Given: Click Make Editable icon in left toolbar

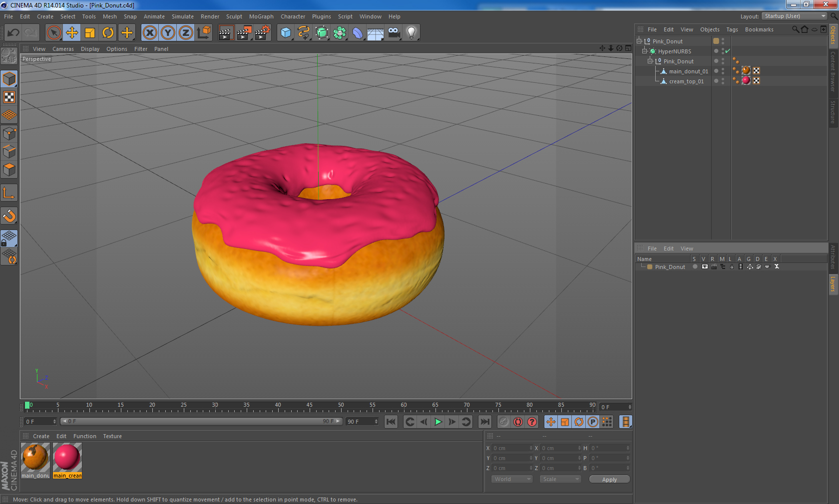Looking at the screenshot, I should pos(9,56).
